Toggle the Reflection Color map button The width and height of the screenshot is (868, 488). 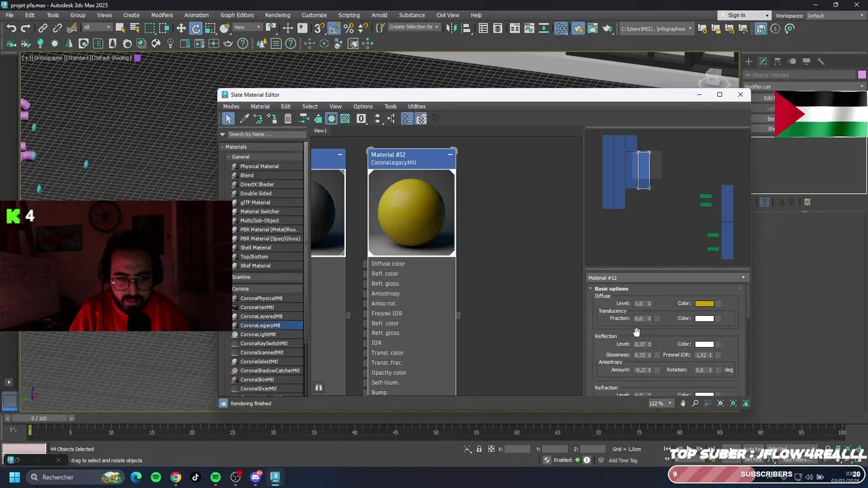coord(719,344)
